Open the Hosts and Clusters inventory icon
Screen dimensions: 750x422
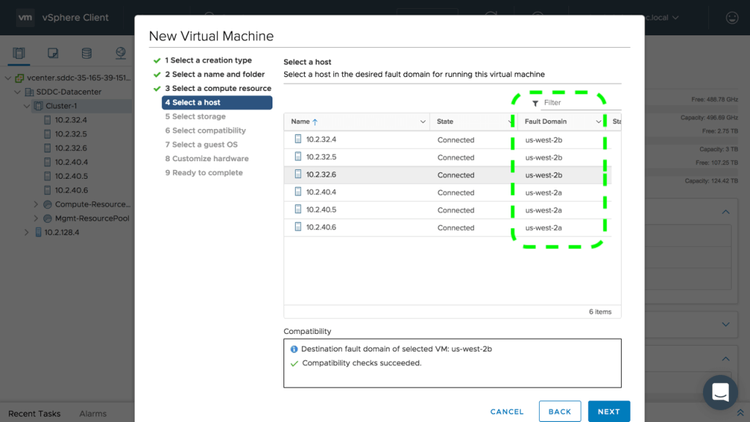click(x=19, y=53)
